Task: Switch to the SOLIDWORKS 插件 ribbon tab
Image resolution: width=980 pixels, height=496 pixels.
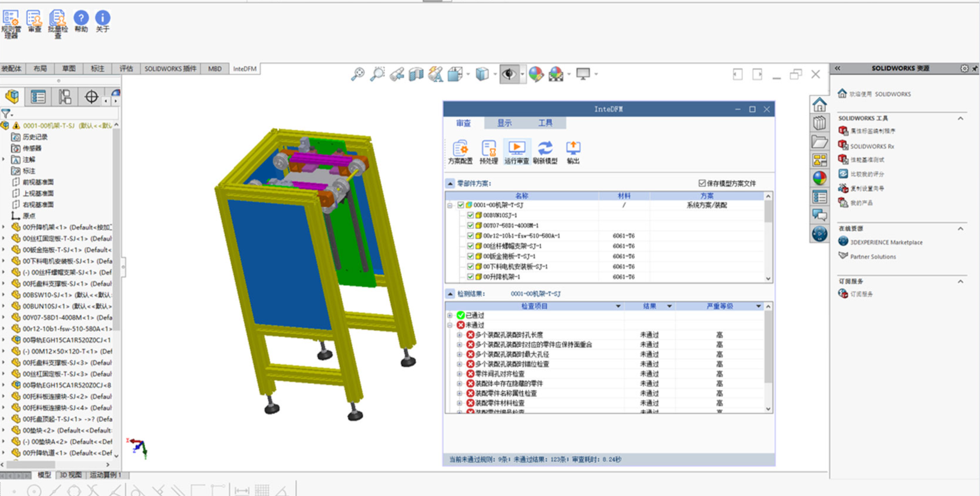Action: tap(171, 68)
